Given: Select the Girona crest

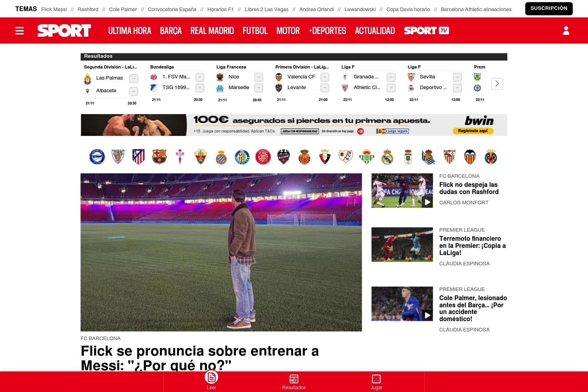Looking at the screenshot, I should point(263,157).
